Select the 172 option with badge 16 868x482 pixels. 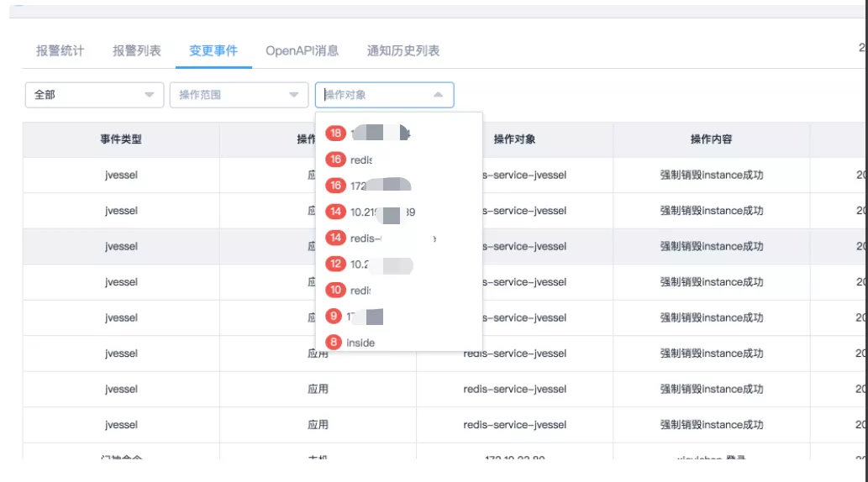point(398,186)
